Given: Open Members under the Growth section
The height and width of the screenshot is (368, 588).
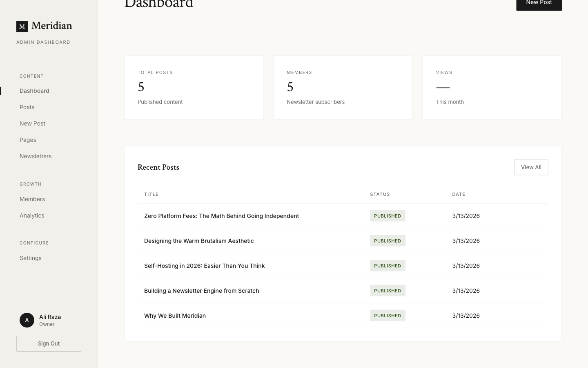Looking at the screenshot, I should pos(32,199).
